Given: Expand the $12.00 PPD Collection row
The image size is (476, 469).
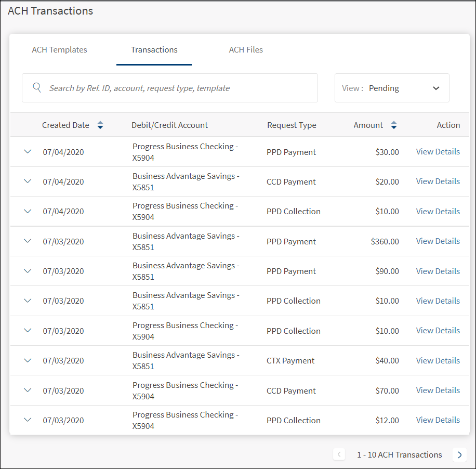Looking at the screenshot, I should tap(28, 420).
